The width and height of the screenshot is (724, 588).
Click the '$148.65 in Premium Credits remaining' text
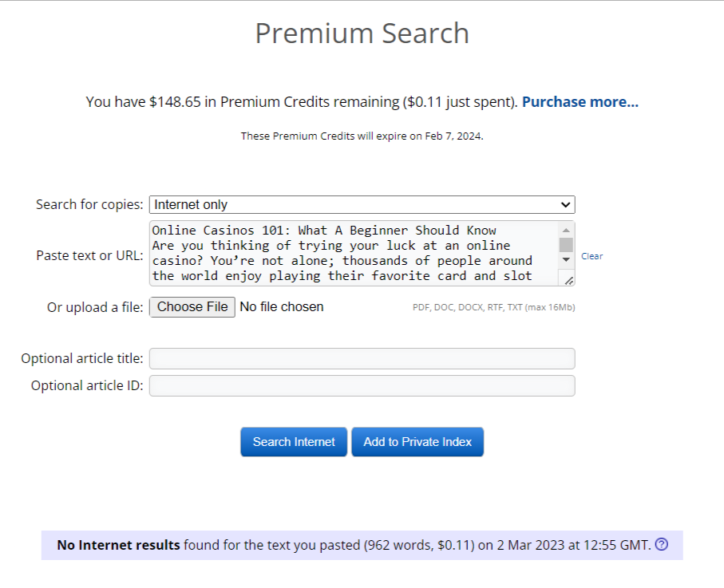point(275,102)
